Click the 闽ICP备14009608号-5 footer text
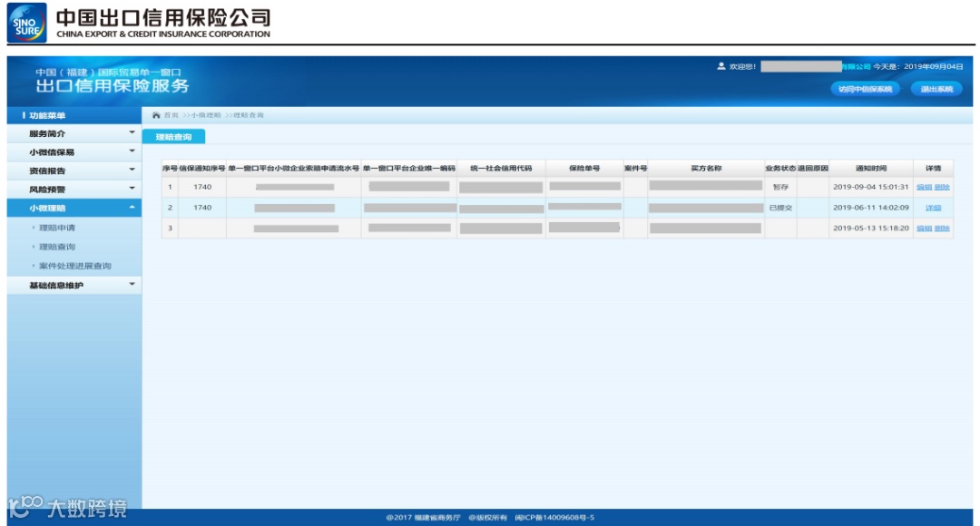Screen dimensions: 980x526 (x=554, y=518)
